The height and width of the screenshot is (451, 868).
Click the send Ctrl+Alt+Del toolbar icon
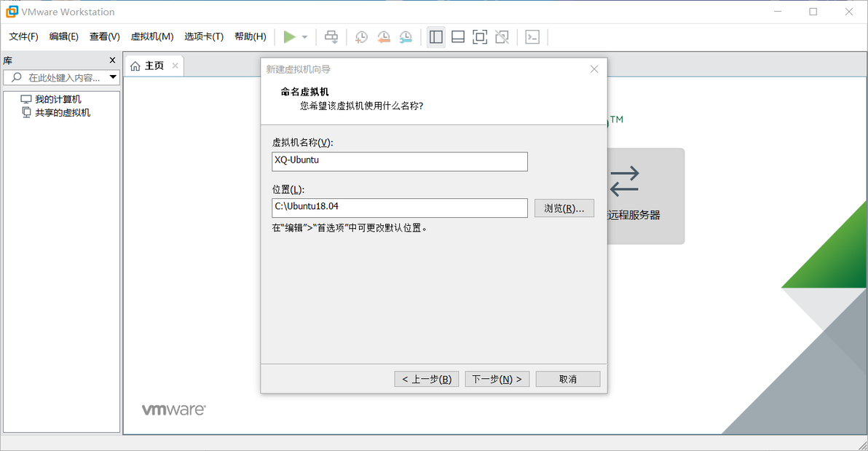click(331, 36)
